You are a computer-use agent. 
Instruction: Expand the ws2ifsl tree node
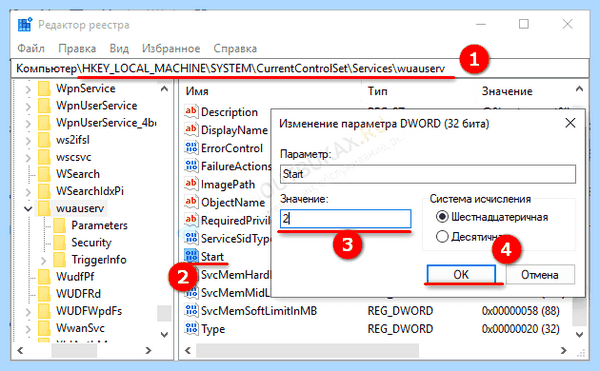(x=28, y=140)
